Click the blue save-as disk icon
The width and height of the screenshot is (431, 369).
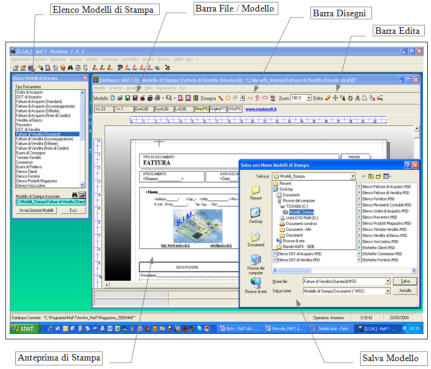tap(135, 98)
